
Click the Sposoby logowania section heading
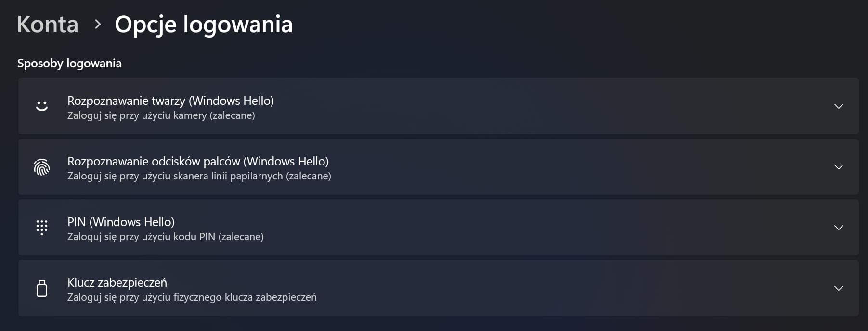point(69,64)
